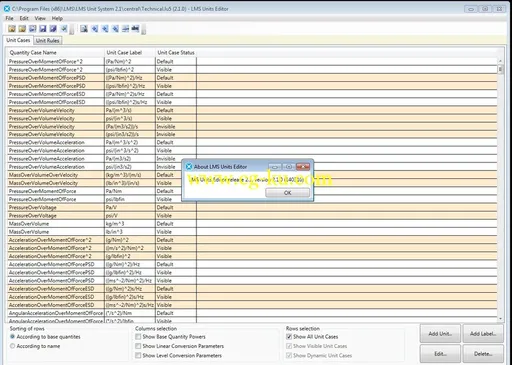Uncheck Show All Unit Cases checkbox
Screen dimensions: 512x365
[289, 337]
